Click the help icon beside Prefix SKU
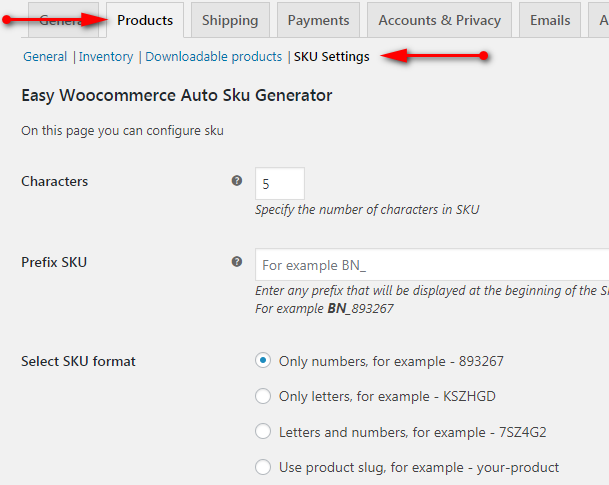This screenshot has width=609, height=485. click(237, 262)
